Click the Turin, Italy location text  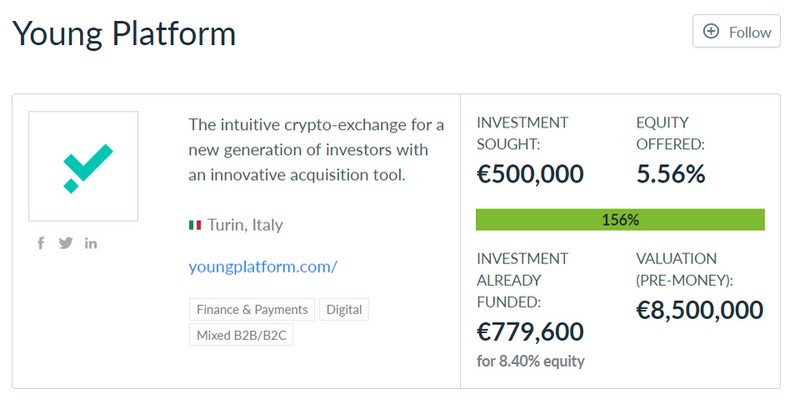coord(245,225)
